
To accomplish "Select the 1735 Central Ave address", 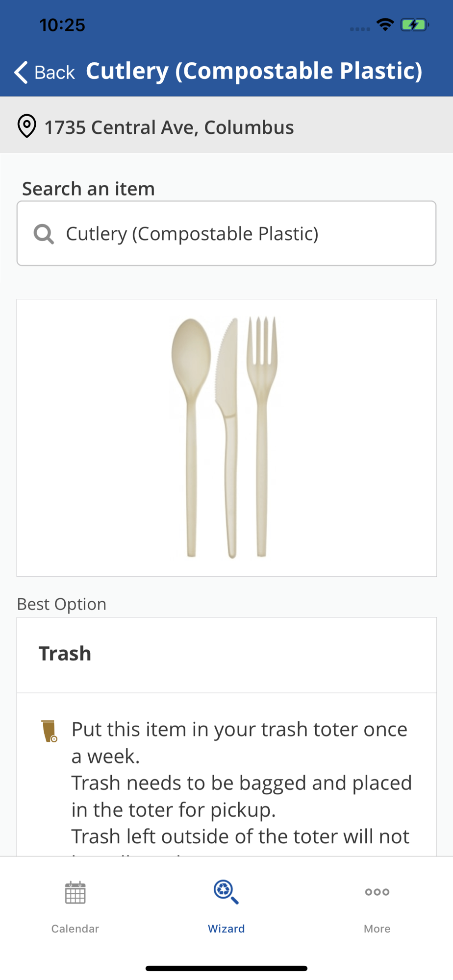I will pos(169,127).
